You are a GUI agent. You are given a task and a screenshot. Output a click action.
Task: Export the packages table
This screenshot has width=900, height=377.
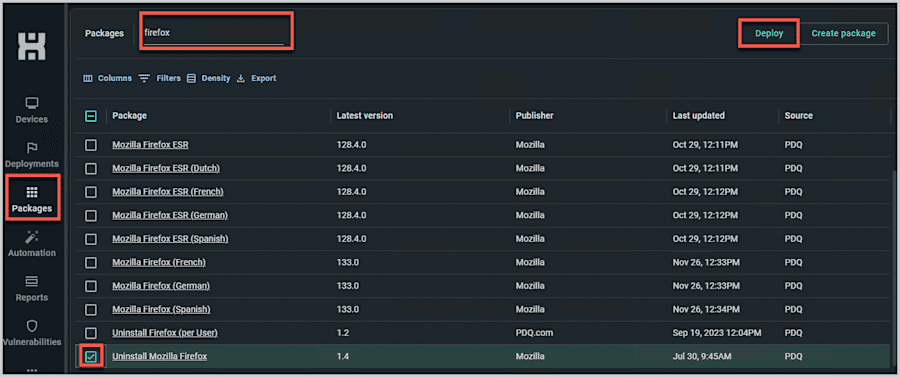pyautogui.click(x=256, y=78)
